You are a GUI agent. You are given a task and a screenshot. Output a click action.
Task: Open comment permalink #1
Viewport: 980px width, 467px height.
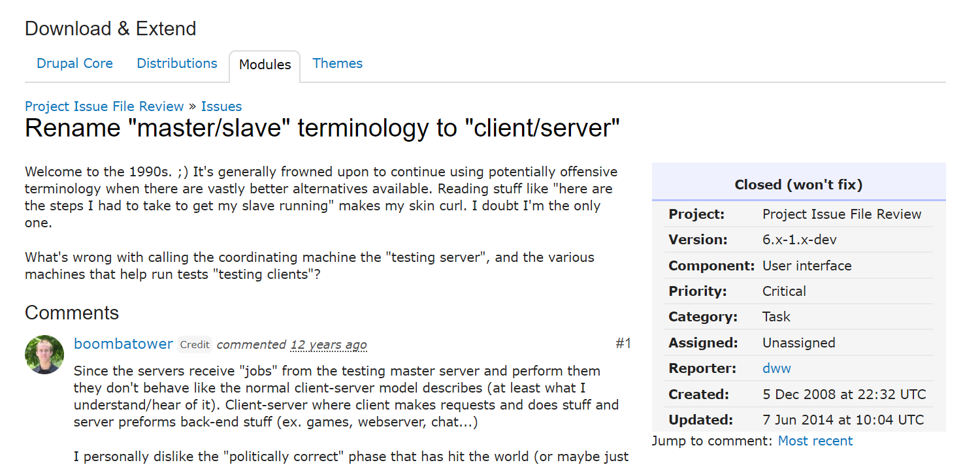click(x=623, y=344)
